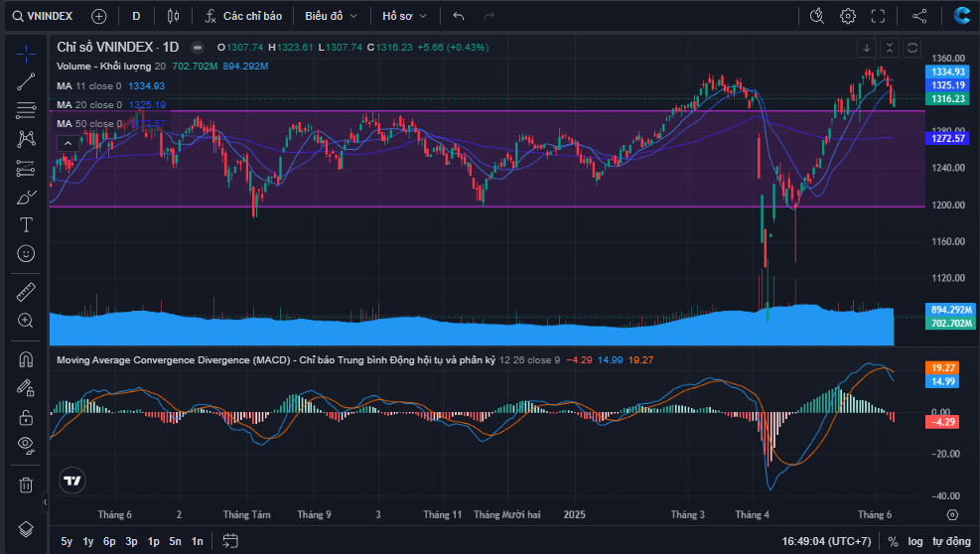Collapse the indicator legend chevron
The image size is (980, 554).
click(x=68, y=143)
